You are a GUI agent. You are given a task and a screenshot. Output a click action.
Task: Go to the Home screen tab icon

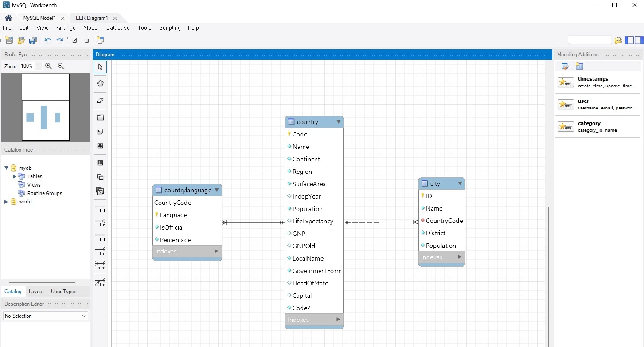tap(8, 18)
